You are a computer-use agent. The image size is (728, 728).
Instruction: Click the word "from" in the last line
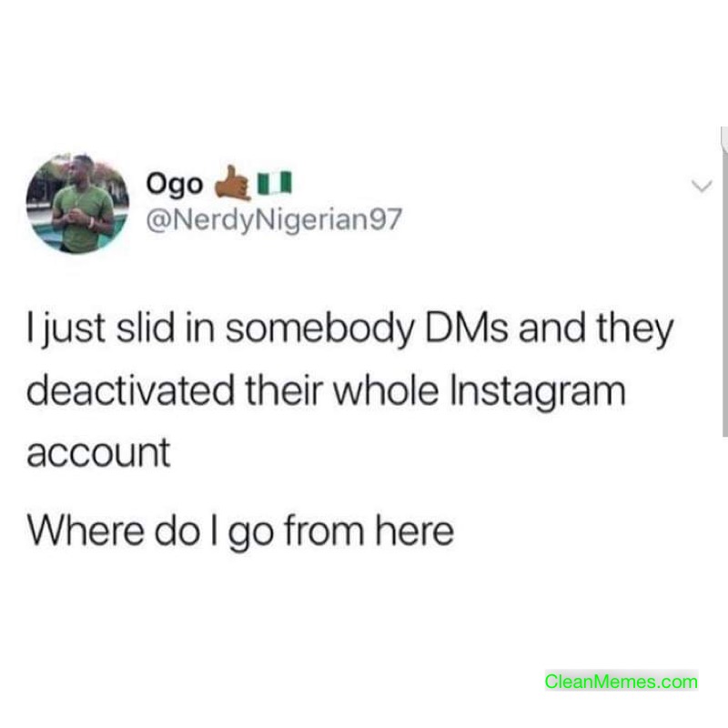324,531
